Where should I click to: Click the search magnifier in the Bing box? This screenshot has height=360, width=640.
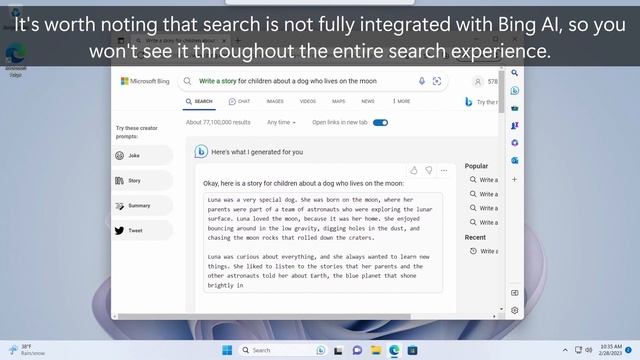click(187, 81)
